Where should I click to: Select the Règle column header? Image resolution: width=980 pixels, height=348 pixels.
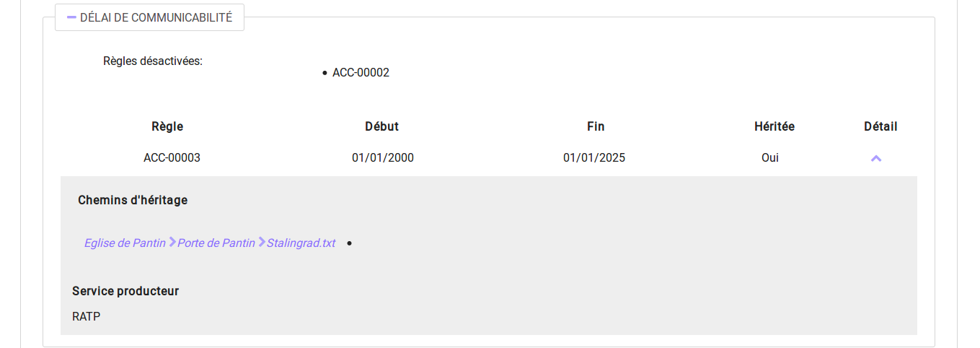[167, 126]
